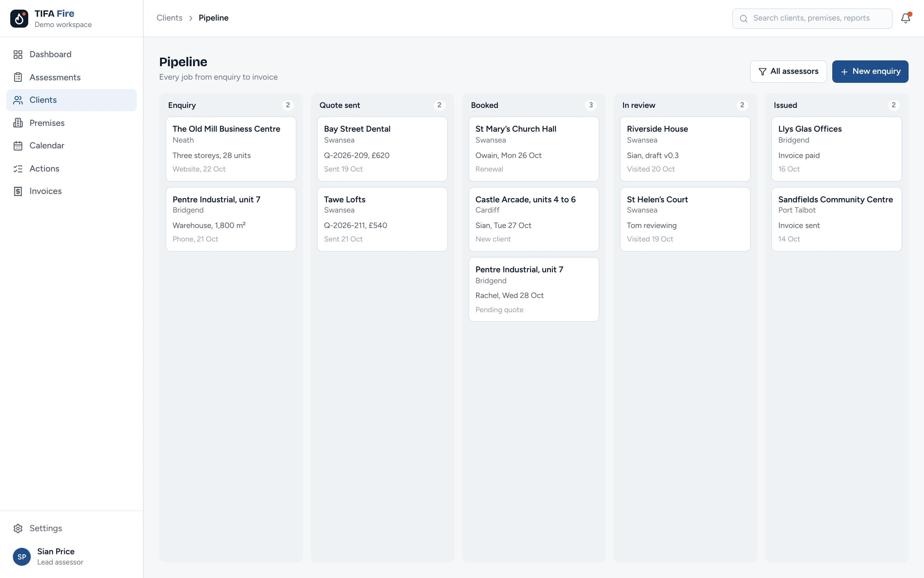Open the Llys Glas Offices card
This screenshot has width=924, height=578.
pos(836,149)
